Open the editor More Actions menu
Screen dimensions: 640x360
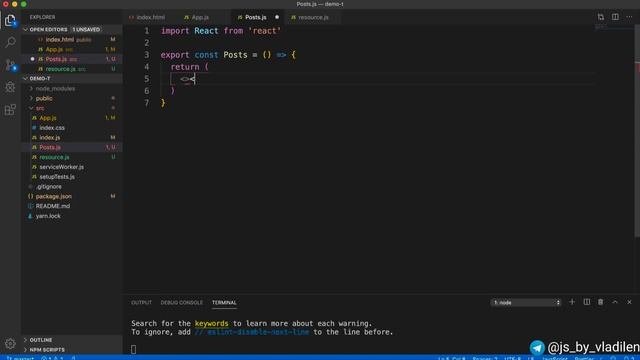(x=629, y=17)
